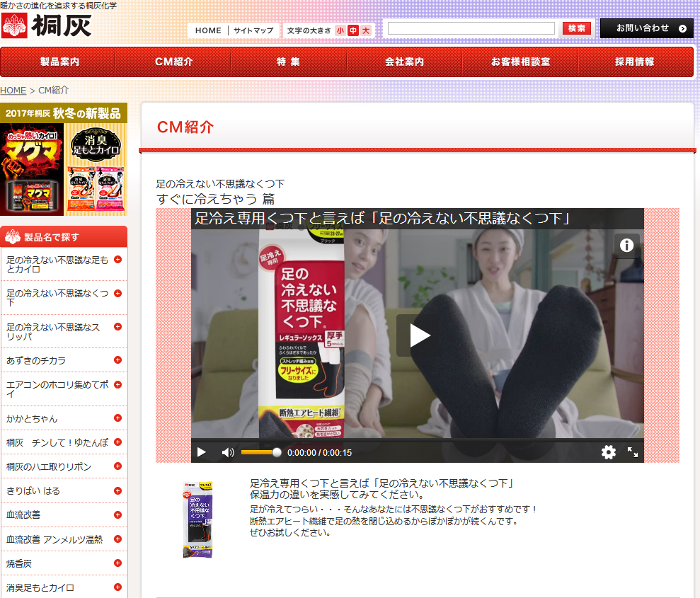Expand 血流改善 アンメルツ温熱 plus icon
Image resolution: width=700 pixels, height=598 pixels.
coord(118,539)
